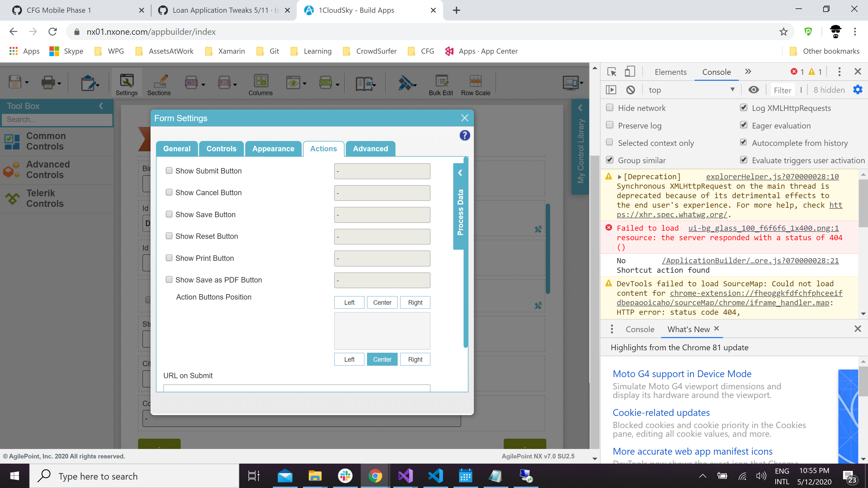The width and height of the screenshot is (868, 488).
Task: Switch to the Appearance tab
Action: click(x=273, y=149)
